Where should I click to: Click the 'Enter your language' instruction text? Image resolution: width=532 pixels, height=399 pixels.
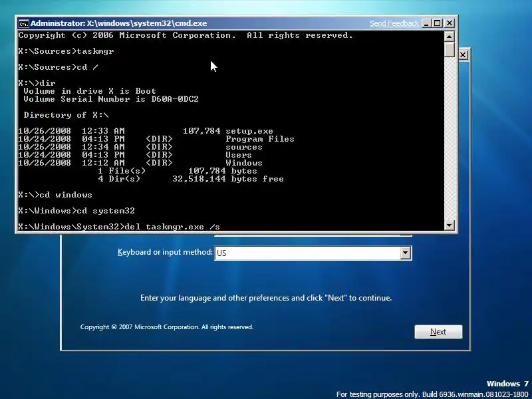point(266,298)
